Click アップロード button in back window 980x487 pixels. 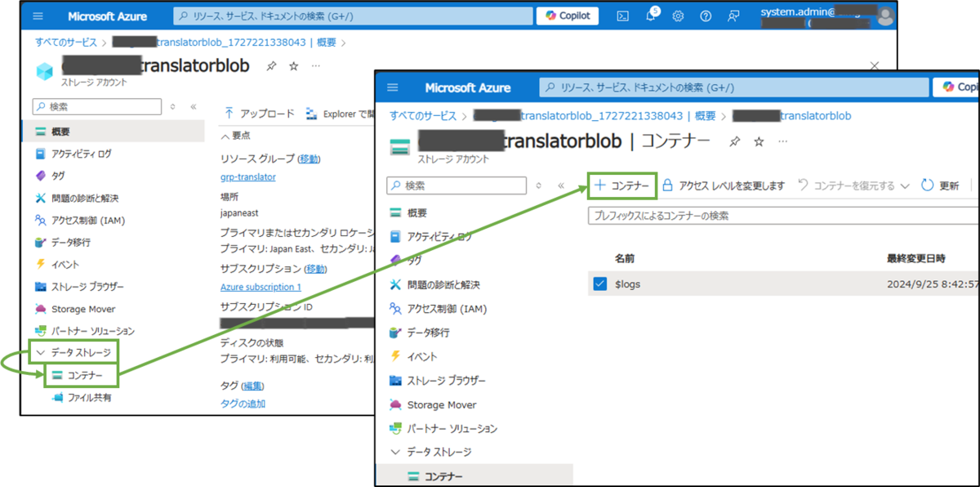(260, 114)
